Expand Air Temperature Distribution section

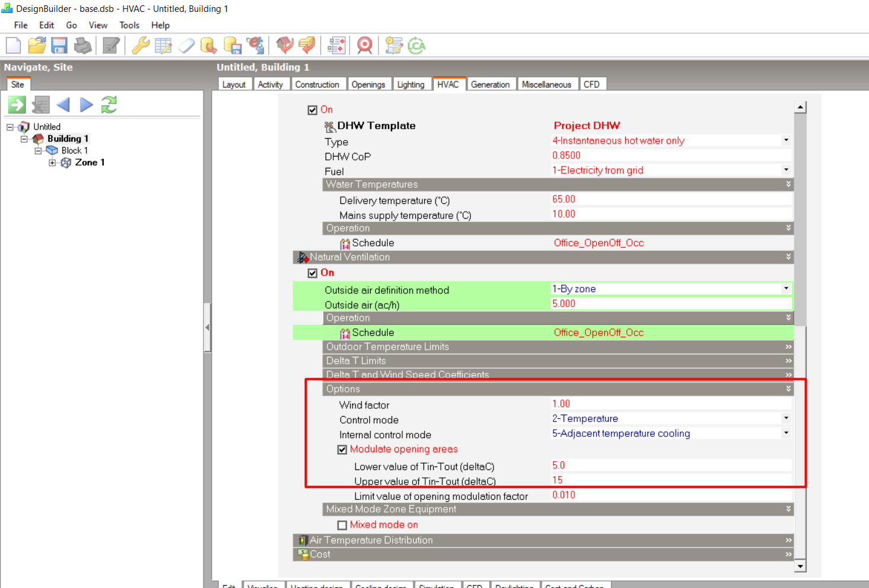pyautogui.click(x=543, y=540)
